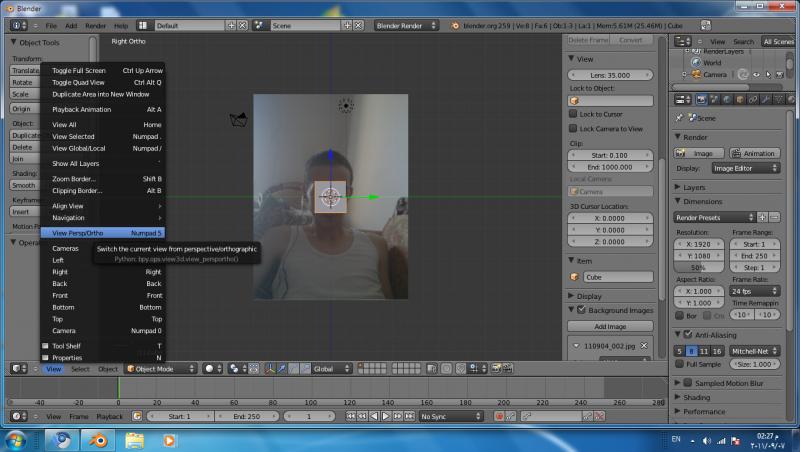
Task: Add a new screen layout with plus
Action: (x=231, y=25)
